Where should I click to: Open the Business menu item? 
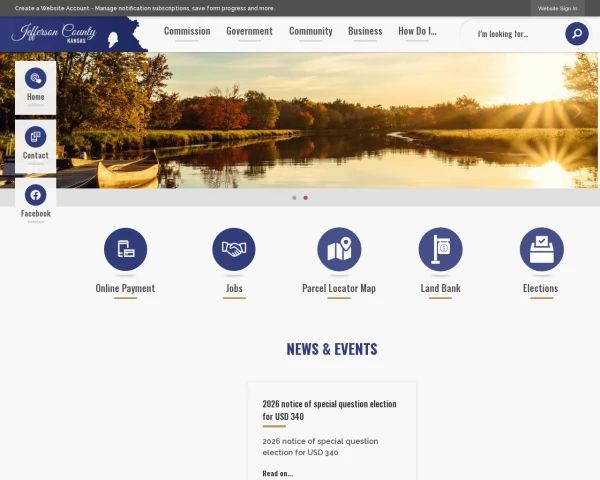click(365, 31)
